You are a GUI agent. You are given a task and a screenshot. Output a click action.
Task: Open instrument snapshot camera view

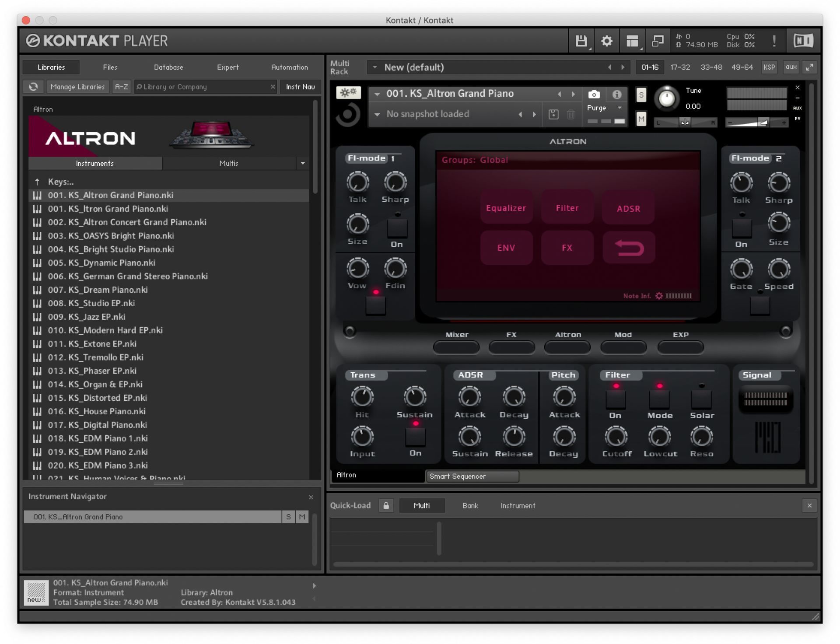[x=594, y=94]
